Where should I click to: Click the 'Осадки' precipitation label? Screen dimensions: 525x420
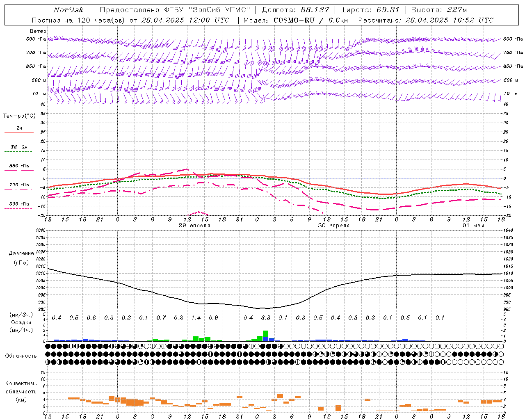point(21,323)
